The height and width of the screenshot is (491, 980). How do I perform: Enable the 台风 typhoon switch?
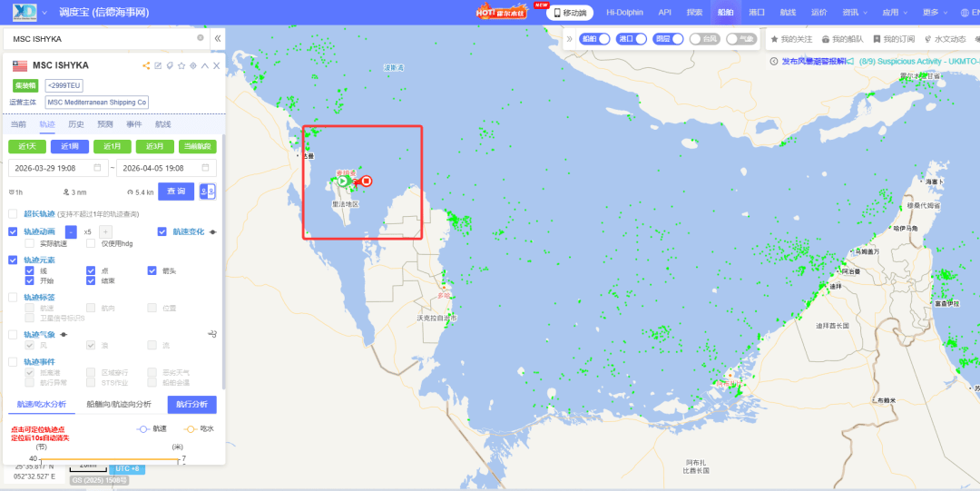click(x=703, y=39)
